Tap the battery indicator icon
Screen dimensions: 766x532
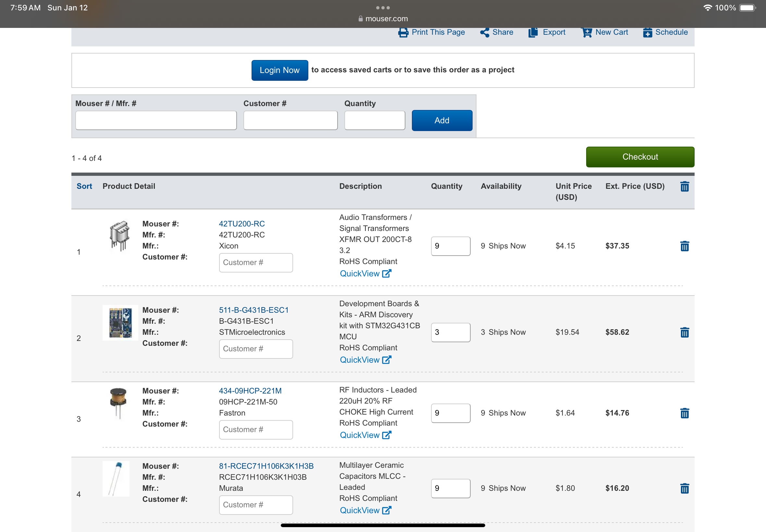pyautogui.click(x=747, y=8)
